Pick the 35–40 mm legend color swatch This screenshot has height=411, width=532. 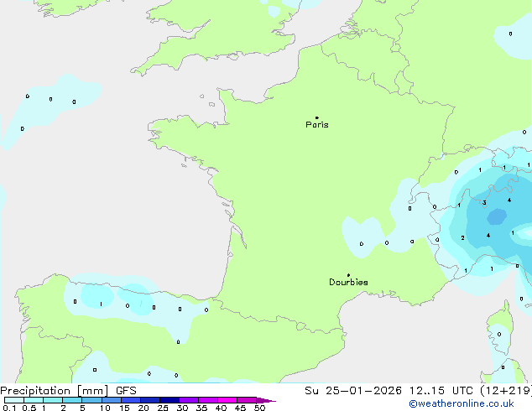tap(208, 400)
